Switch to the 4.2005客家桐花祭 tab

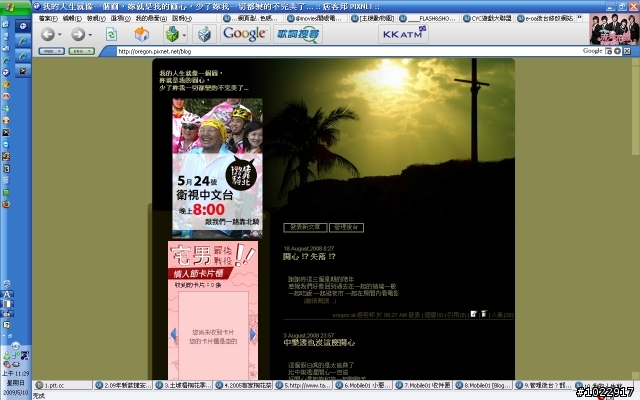tap(243, 385)
